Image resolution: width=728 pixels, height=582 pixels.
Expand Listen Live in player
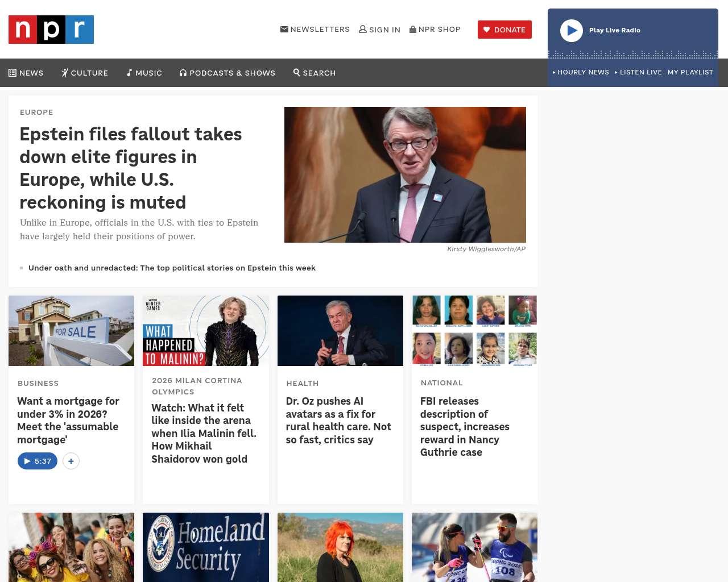pos(638,72)
